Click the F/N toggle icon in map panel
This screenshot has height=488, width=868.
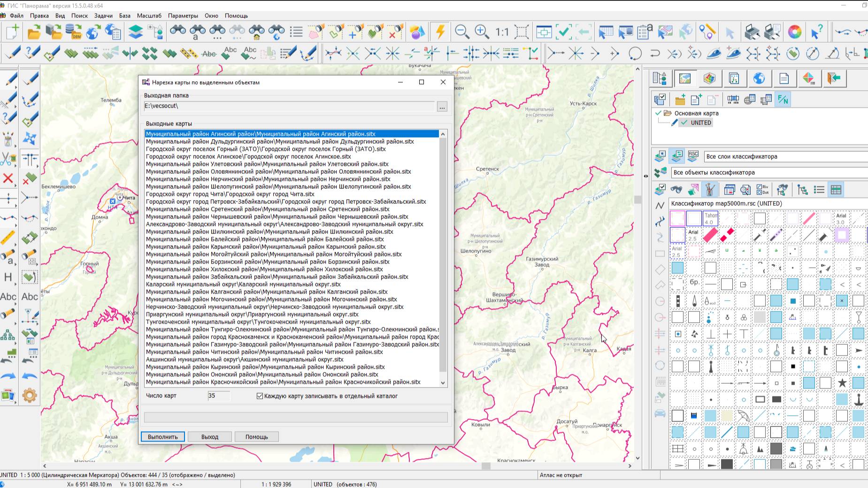click(783, 100)
